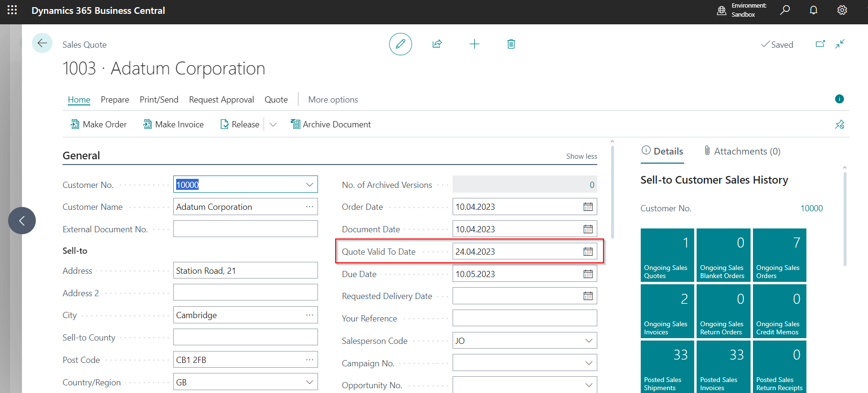
Task: Open the settings gear
Action: [842, 10]
